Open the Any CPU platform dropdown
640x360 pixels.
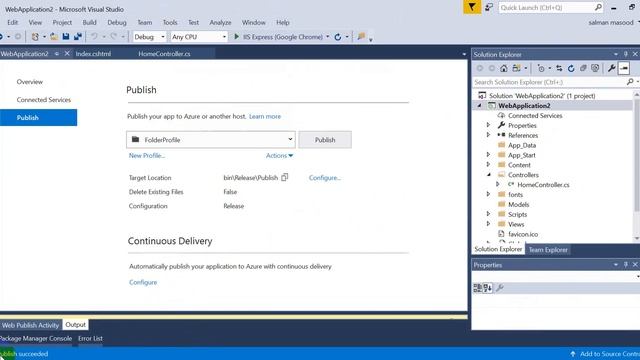(224, 37)
